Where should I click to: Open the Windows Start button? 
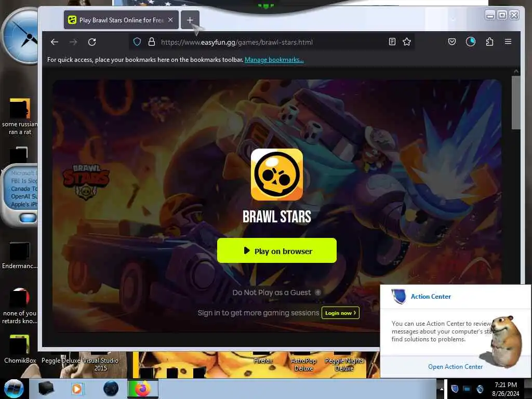coord(14,389)
